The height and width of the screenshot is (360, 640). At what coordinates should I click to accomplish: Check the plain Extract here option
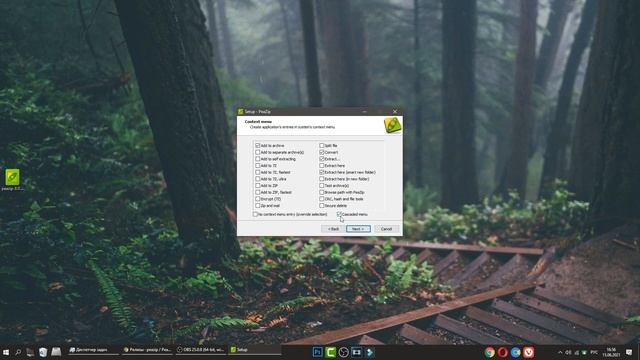(322, 166)
